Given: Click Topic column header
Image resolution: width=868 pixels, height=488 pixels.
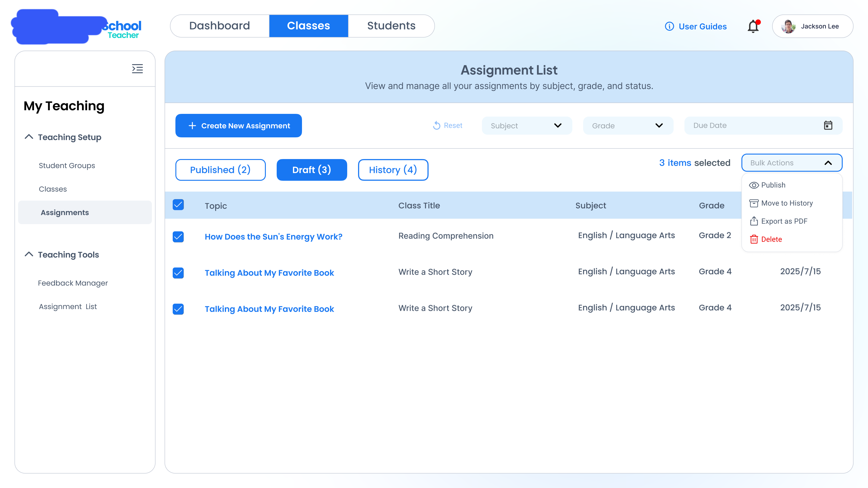Looking at the screenshot, I should coord(216,205).
